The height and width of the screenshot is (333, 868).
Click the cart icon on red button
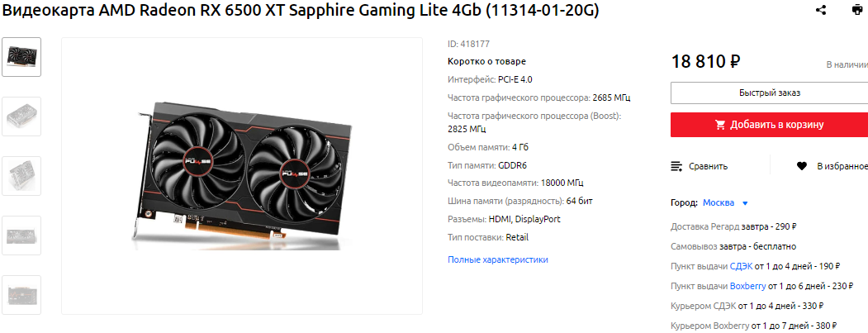coord(720,125)
